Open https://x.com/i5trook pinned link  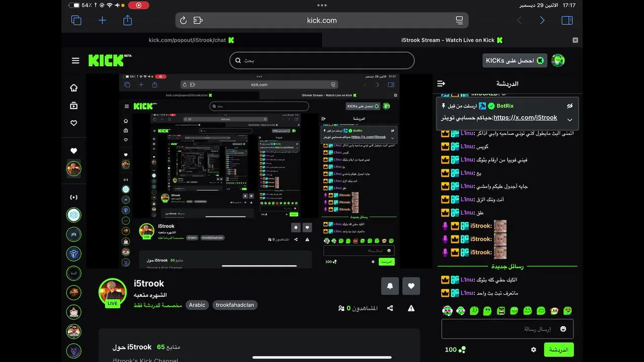(x=525, y=118)
